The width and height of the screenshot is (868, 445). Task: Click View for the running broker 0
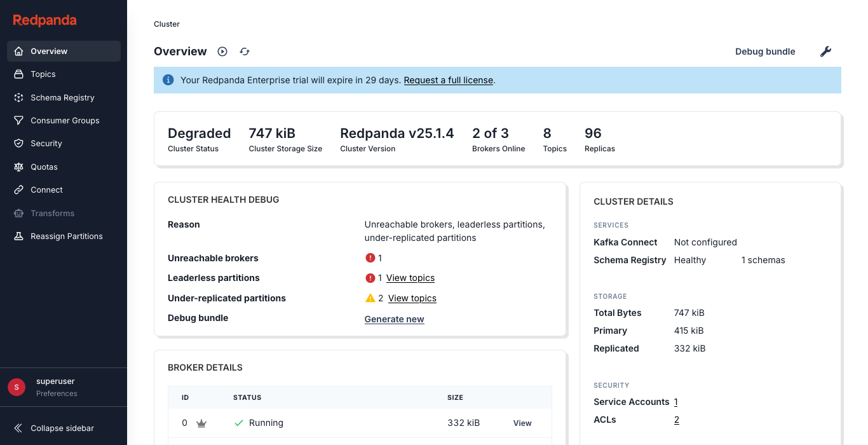522,423
